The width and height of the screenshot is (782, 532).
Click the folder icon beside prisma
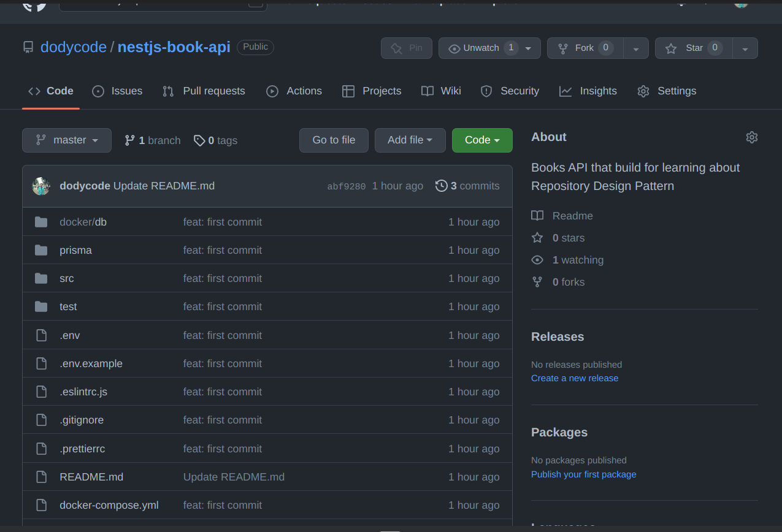click(x=40, y=249)
